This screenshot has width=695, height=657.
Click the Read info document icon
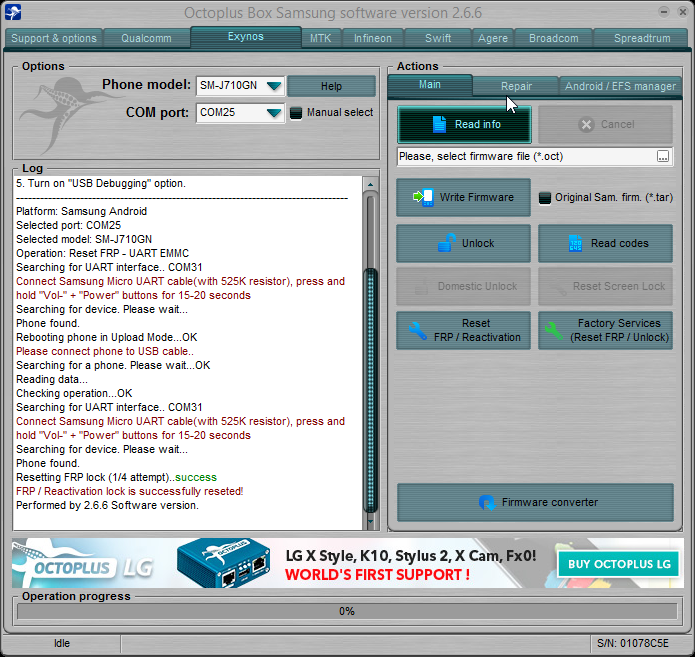[x=439, y=125]
